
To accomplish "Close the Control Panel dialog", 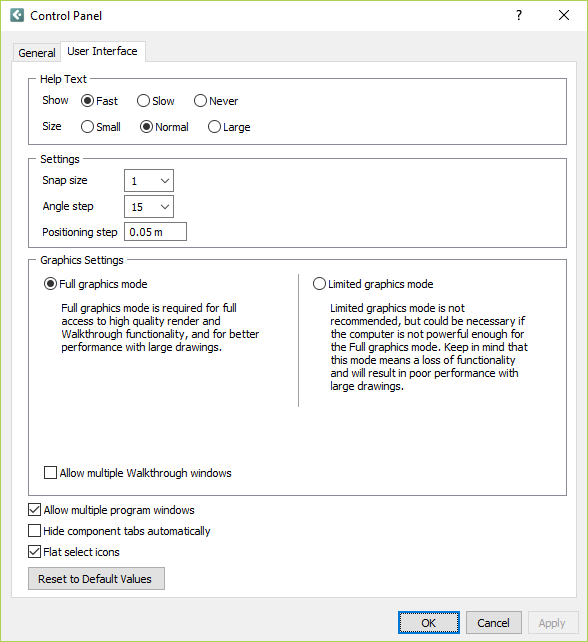I will click(x=564, y=16).
